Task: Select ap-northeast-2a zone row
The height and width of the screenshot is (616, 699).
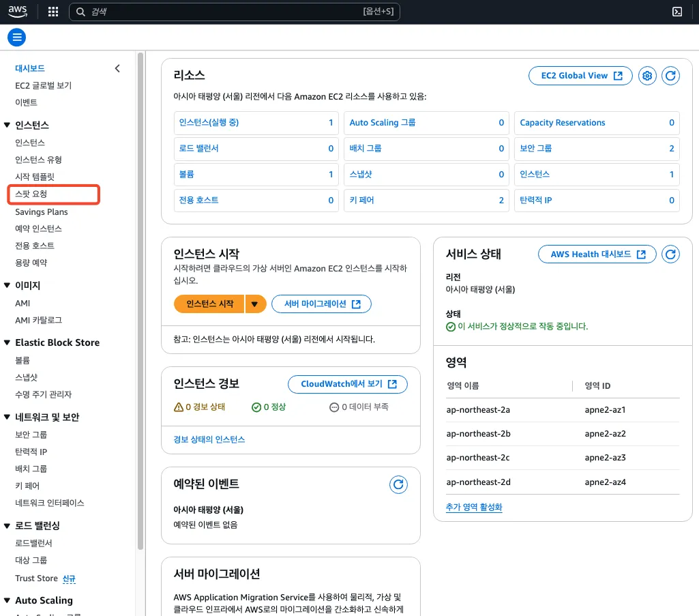Action: point(563,409)
